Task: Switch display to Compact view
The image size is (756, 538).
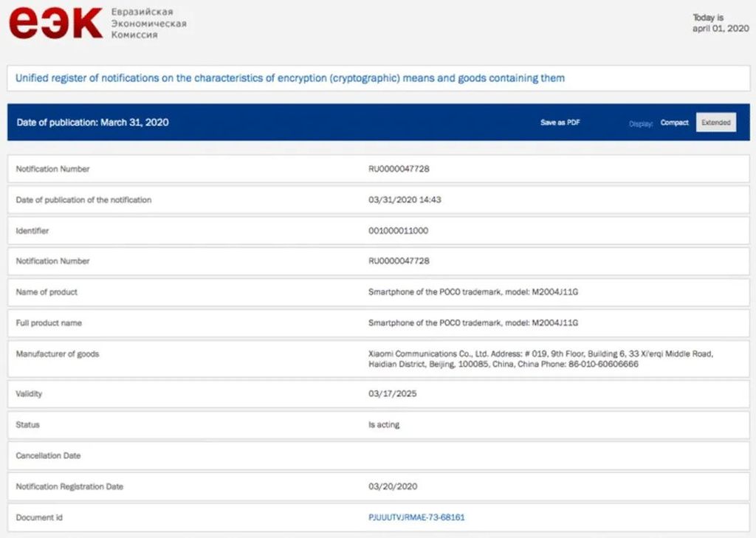Action: click(674, 123)
